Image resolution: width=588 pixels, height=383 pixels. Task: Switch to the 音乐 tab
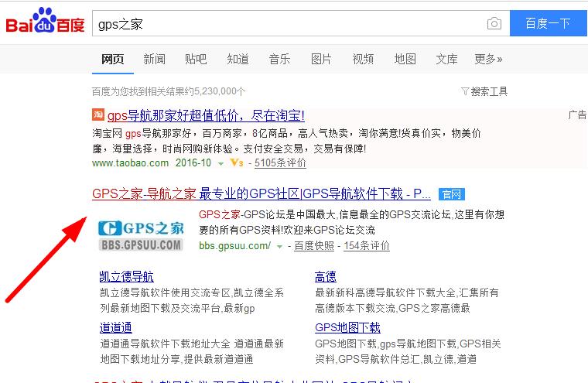pos(279,60)
